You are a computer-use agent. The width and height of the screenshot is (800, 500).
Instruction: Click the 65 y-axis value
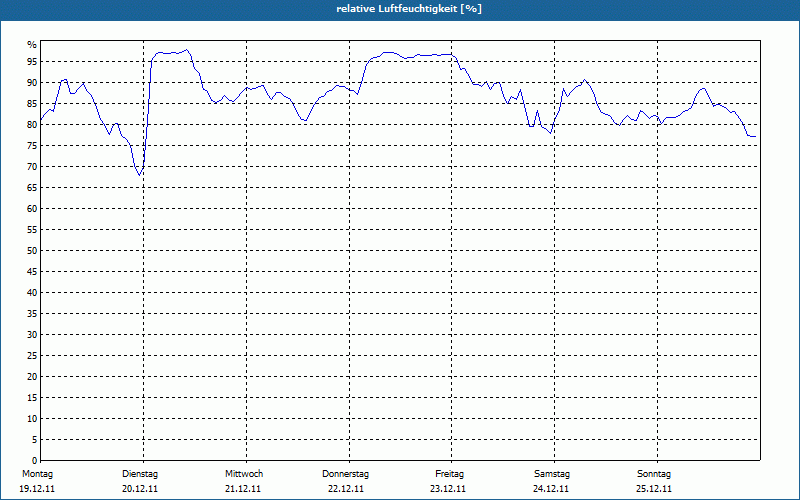(32, 188)
